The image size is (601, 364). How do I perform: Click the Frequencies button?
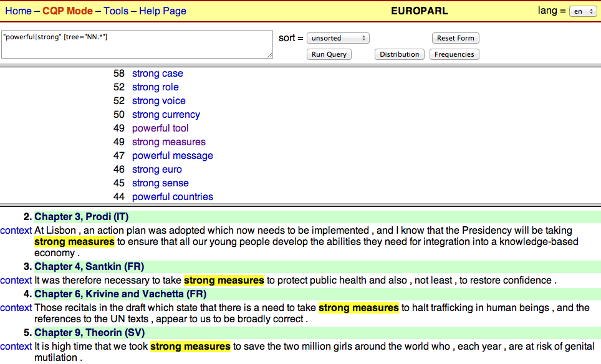point(454,54)
